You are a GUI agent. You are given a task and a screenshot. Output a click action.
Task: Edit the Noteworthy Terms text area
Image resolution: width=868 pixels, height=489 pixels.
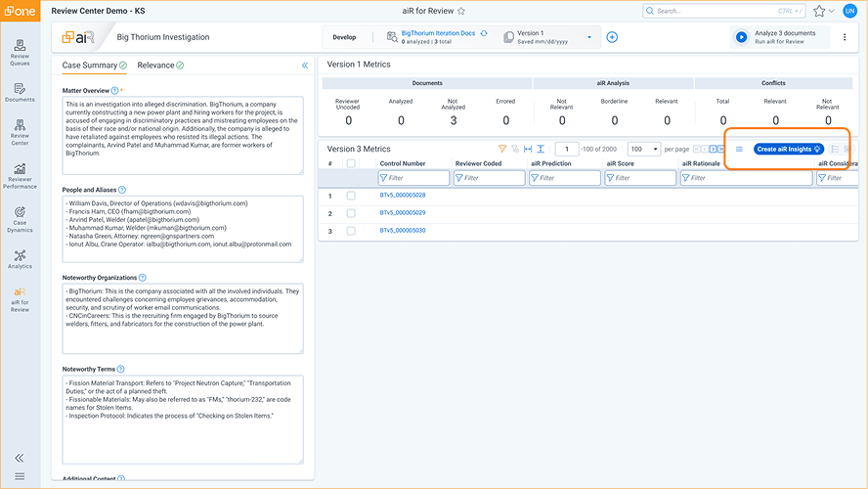(183, 420)
